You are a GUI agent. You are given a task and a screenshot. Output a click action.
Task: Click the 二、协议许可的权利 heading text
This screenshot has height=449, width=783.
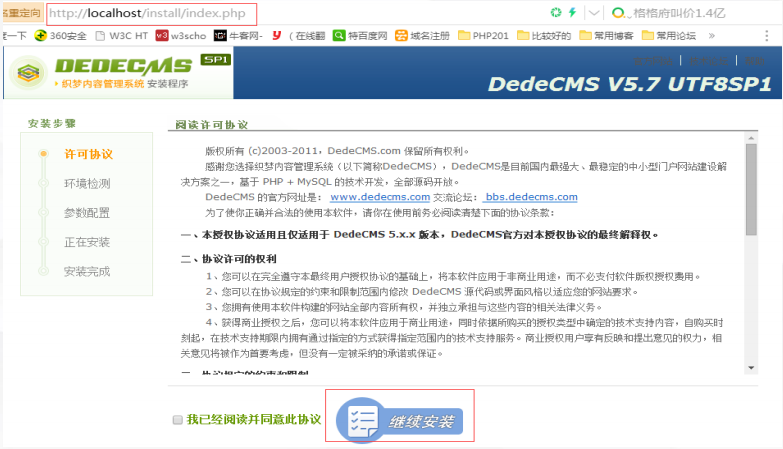pos(229,259)
